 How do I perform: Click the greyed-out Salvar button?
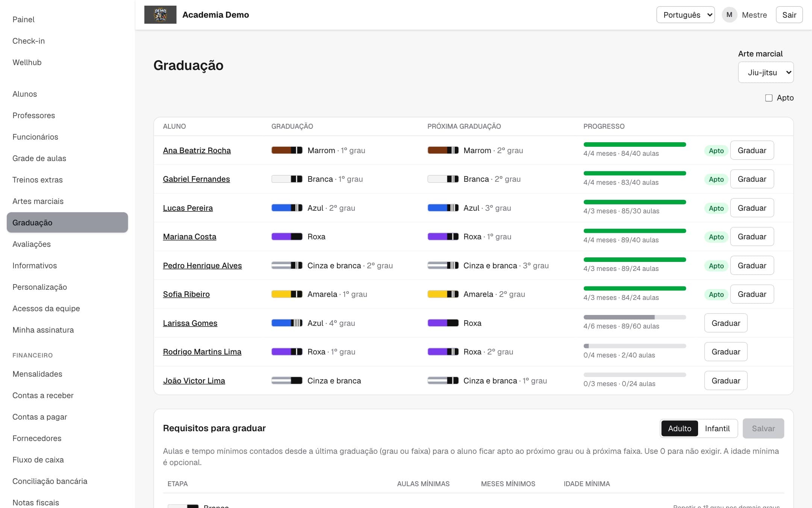point(763,428)
